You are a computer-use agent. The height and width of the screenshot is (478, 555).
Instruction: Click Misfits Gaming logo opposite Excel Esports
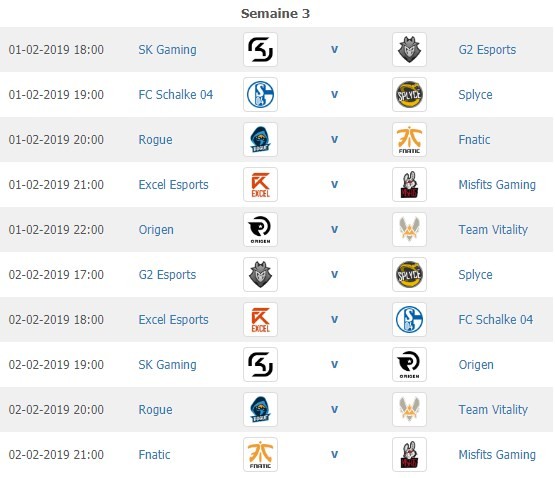click(x=410, y=184)
